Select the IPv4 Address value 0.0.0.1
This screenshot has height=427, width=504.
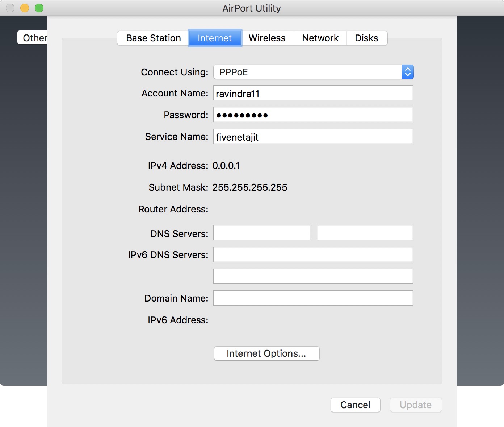tap(226, 166)
